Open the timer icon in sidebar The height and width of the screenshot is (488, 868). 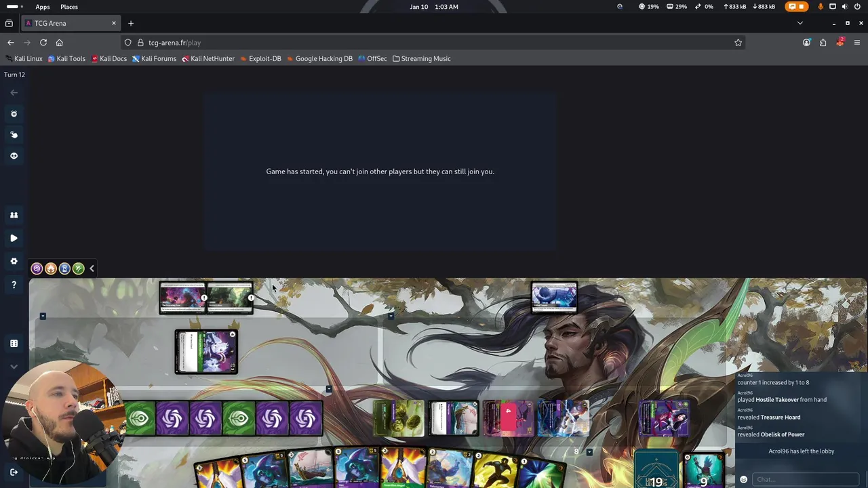(x=14, y=114)
